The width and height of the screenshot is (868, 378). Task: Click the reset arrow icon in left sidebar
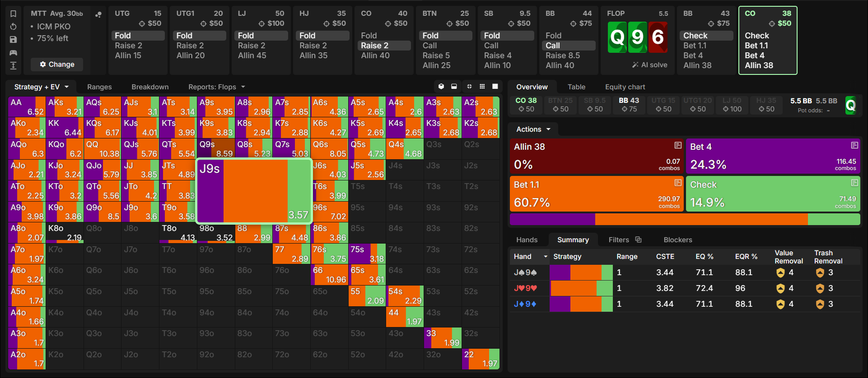(x=14, y=27)
